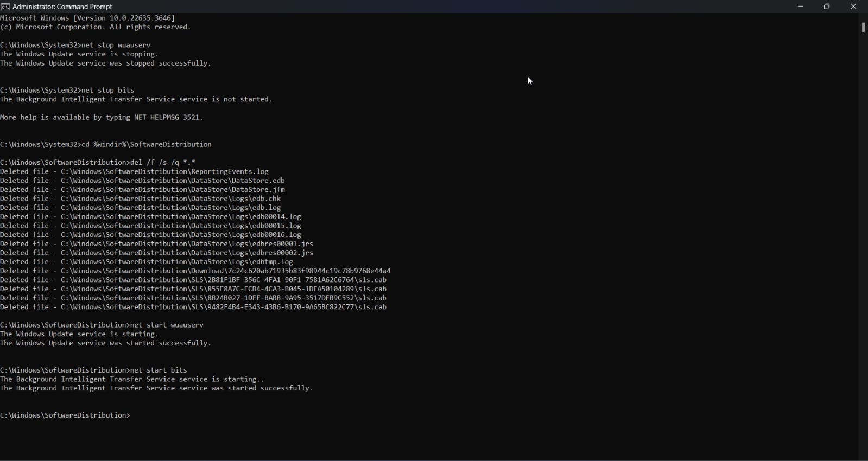Screen dimensions: 868x461
Task: Click the Command Prompt icon in title bar
Action: tap(5, 7)
